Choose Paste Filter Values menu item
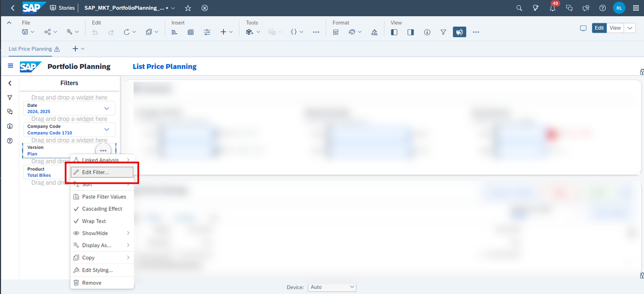 tap(102, 197)
